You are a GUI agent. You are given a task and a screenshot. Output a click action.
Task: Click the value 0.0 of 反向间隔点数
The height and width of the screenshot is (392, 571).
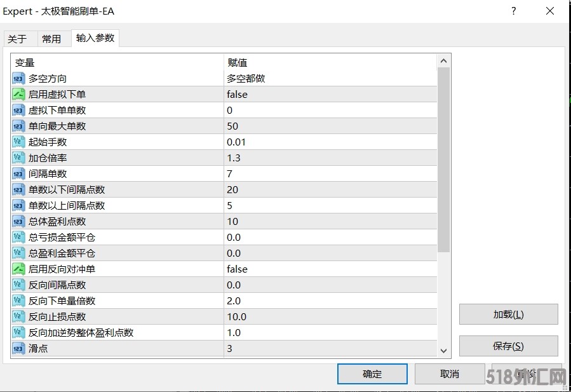[x=234, y=285]
